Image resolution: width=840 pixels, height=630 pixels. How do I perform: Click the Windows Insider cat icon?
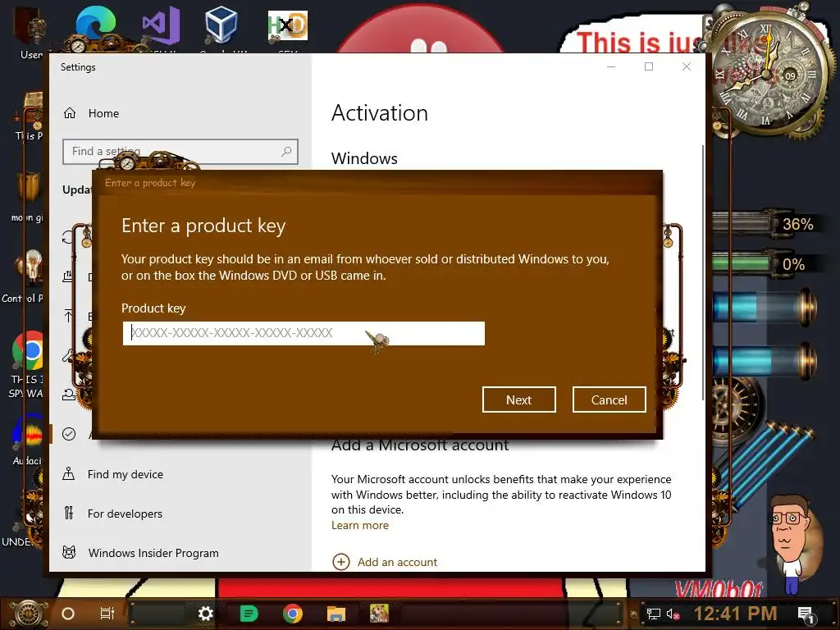(x=69, y=552)
